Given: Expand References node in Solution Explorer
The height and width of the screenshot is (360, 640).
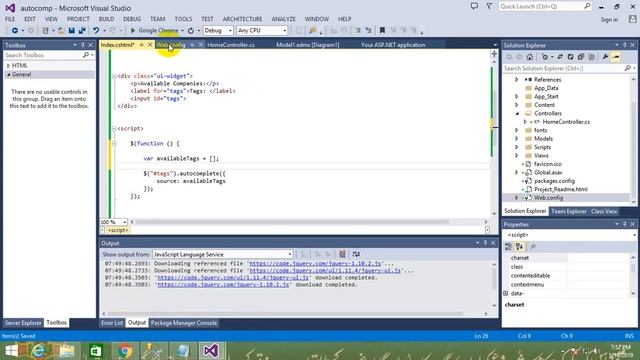Looking at the screenshot, I should tap(516, 80).
